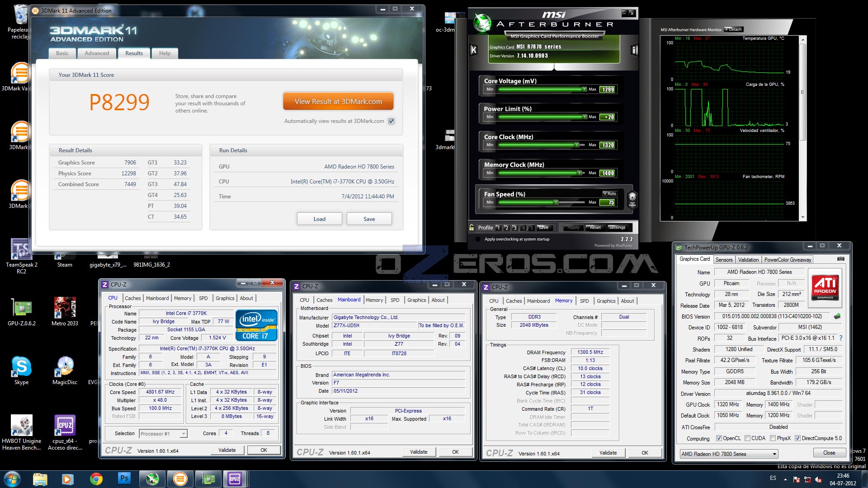
Task: Click the Core Voltage (mV) slider
Action: (x=542, y=89)
